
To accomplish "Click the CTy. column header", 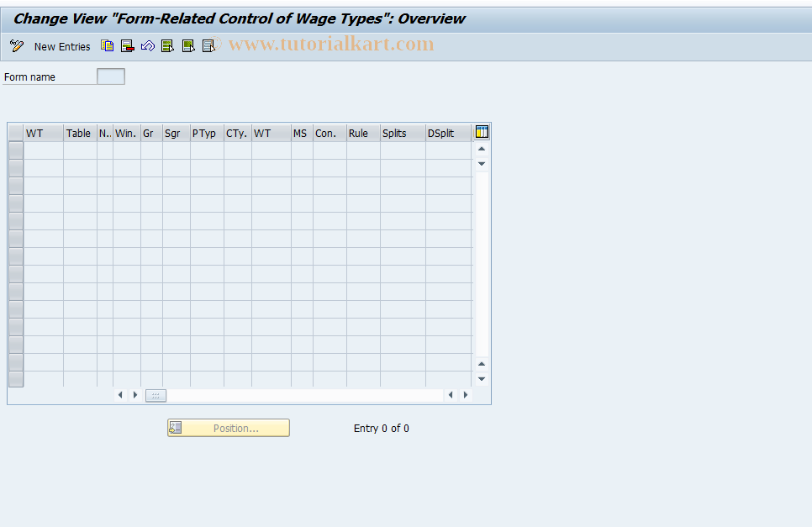I will tap(237, 133).
